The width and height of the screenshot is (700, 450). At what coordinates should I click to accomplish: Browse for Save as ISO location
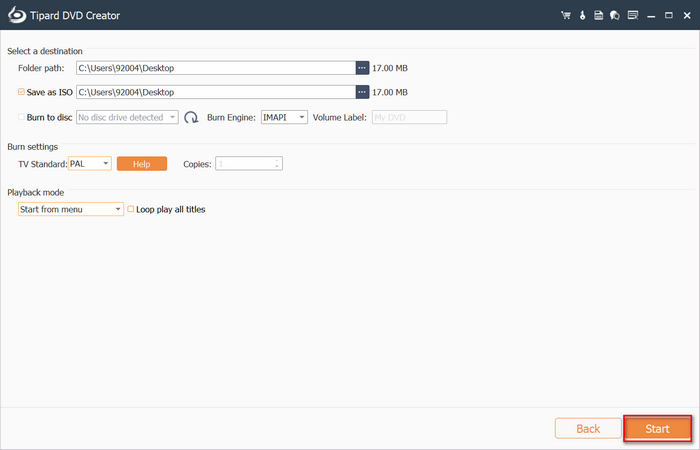[x=362, y=92]
